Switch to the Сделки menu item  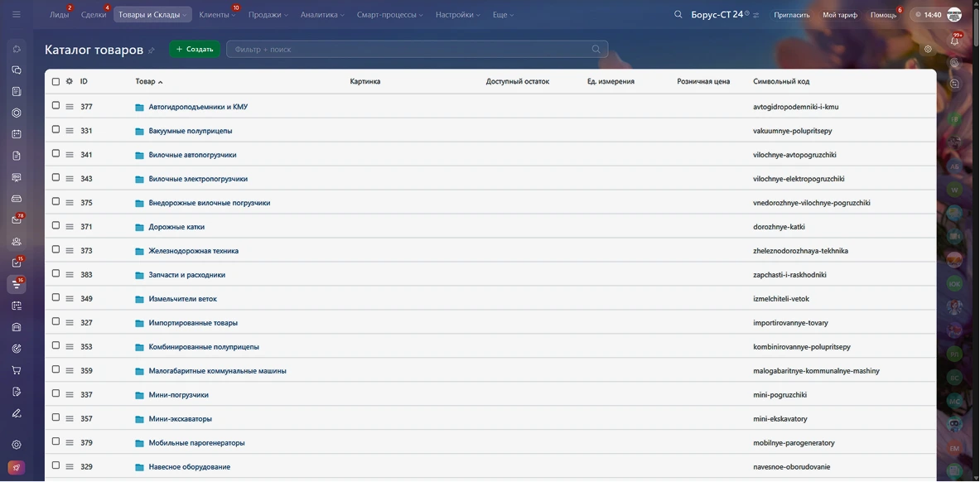pyautogui.click(x=94, y=15)
